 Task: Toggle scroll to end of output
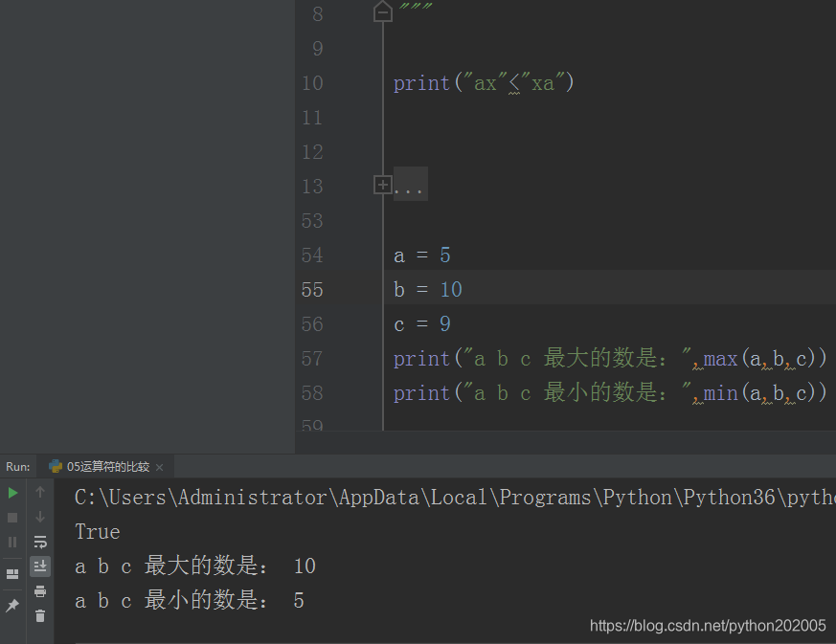coord(40,566)
